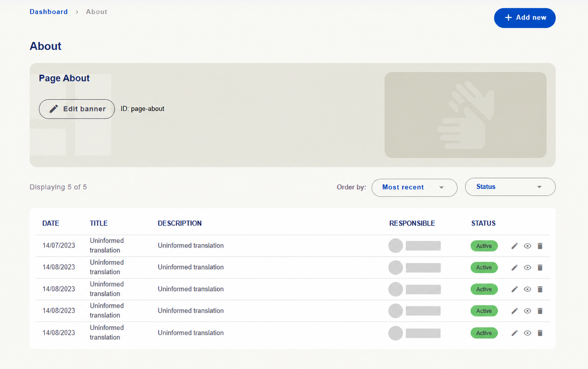Click the date 14/07/2023
This screenshot has height=369, width=588.
[x=59, y=246]
